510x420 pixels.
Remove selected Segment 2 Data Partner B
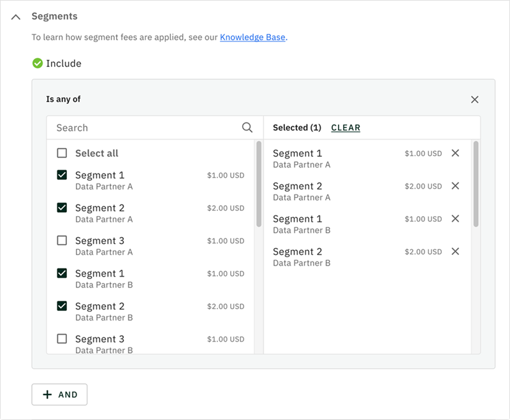tap(455, 252)
